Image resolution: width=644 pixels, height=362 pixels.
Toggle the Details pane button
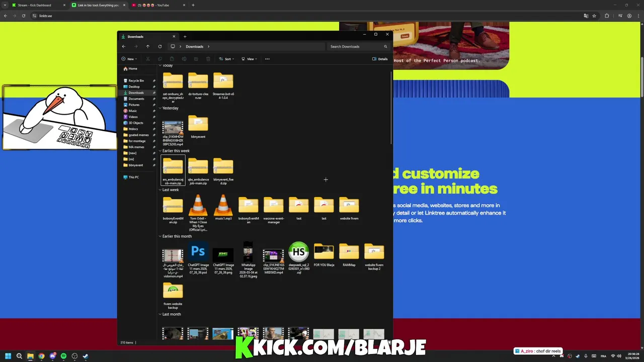(x=380, y=59)
